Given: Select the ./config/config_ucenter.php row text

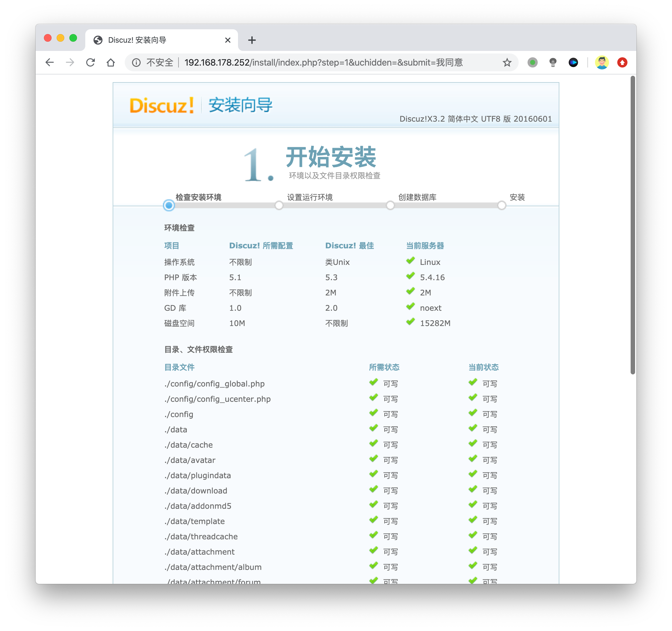Looking at the screenshot, I should (x=217, y=399).
